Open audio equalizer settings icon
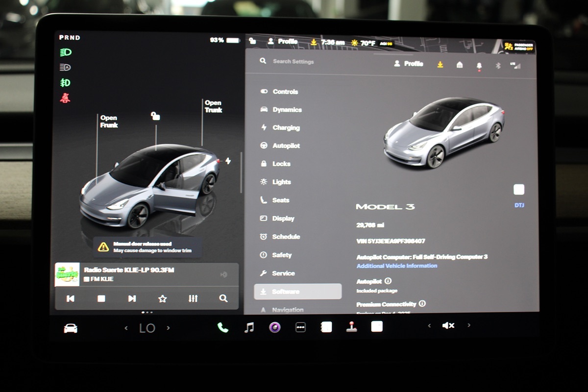The image size is (588, 392). [193, 298]
